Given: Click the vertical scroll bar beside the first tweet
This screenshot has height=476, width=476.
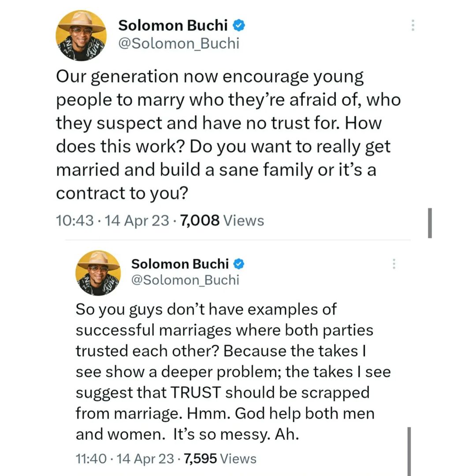Looking at the screenshot, I should pos(430,223).
